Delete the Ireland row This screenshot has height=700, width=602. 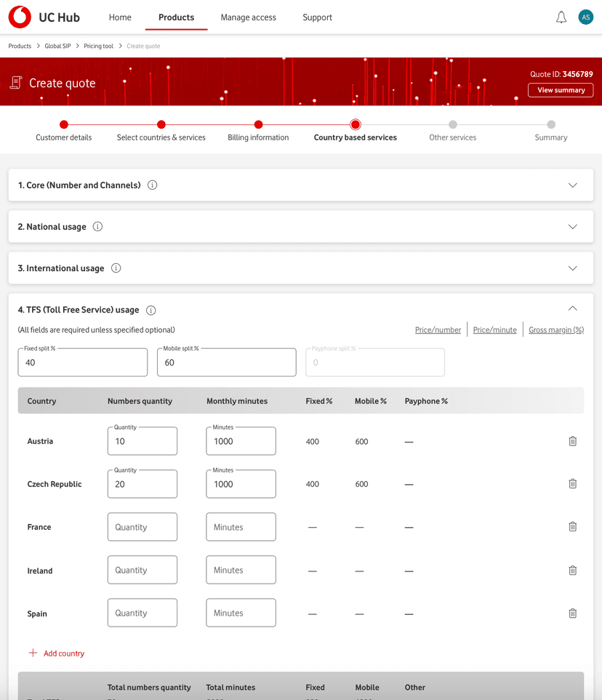point(572,570)
